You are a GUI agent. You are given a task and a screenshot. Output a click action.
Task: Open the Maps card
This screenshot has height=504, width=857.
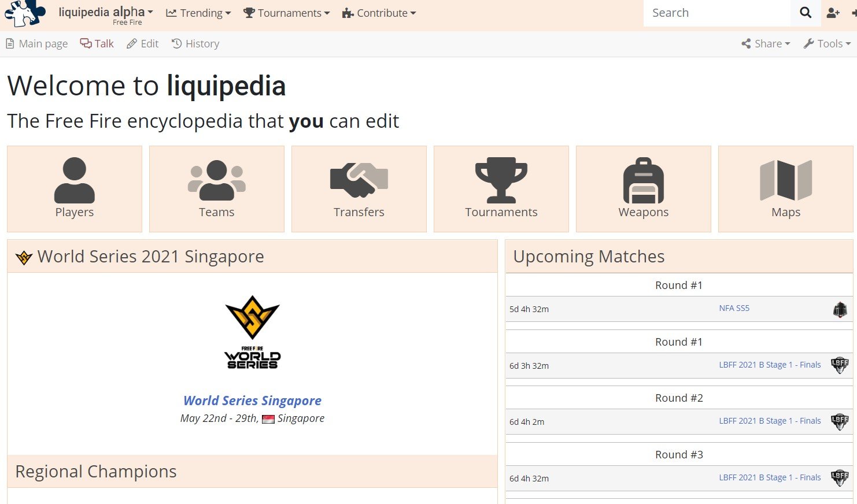click(x=786, y=189)
